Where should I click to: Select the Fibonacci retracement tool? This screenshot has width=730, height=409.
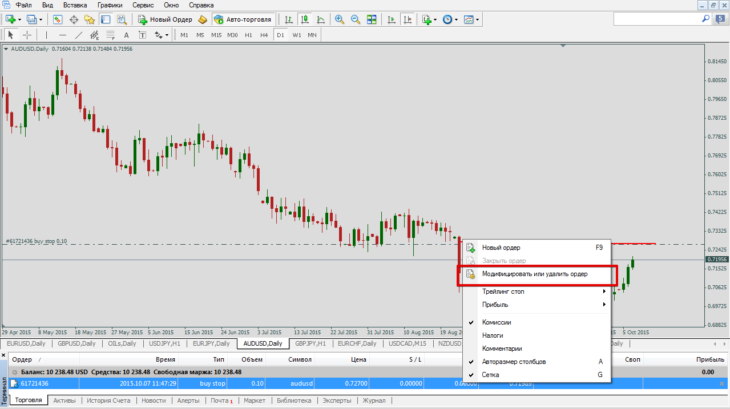110,35
